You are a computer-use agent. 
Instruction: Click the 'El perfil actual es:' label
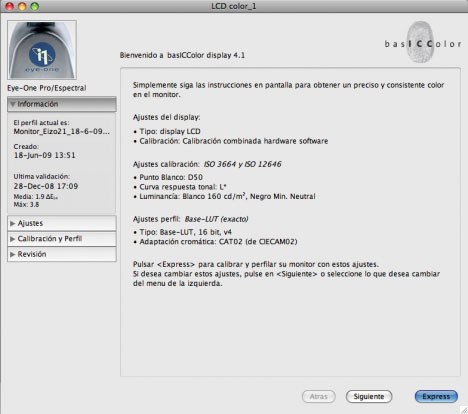tap(41, 123)
